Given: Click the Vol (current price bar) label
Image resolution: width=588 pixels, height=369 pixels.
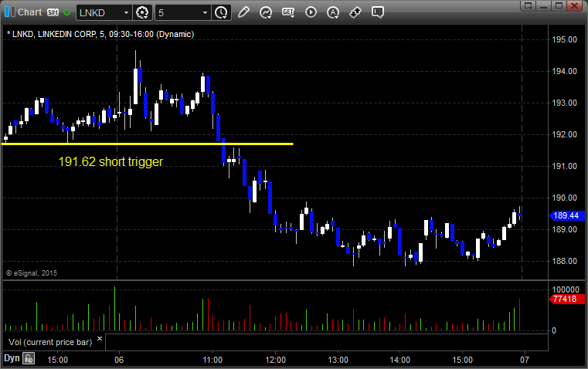Looking at the screenshot, I should tap(50, 342).
